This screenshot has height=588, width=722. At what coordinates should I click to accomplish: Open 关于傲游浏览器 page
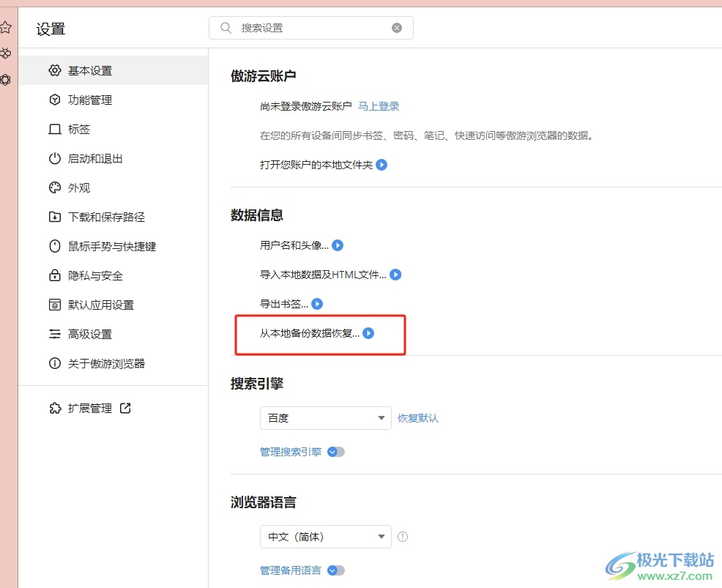pos(113,364)
